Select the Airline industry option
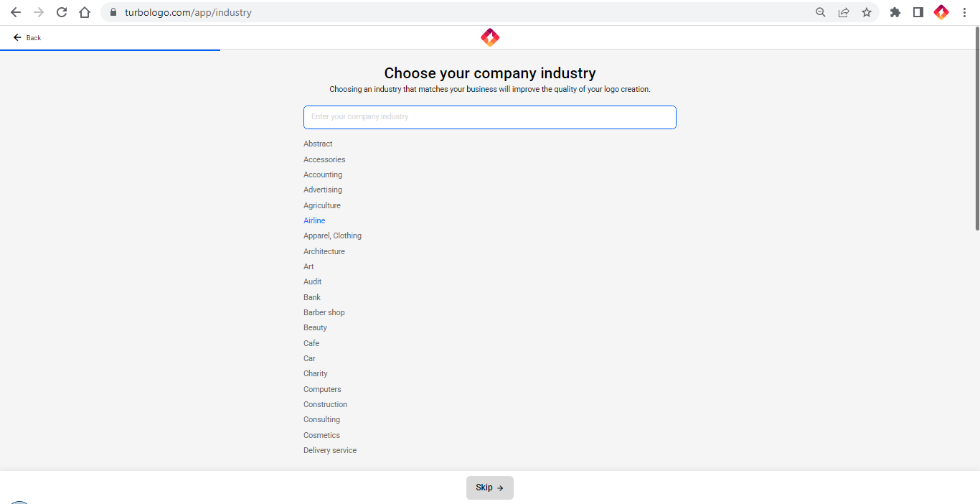The image size is (980, 504). (x=314, y=220)
